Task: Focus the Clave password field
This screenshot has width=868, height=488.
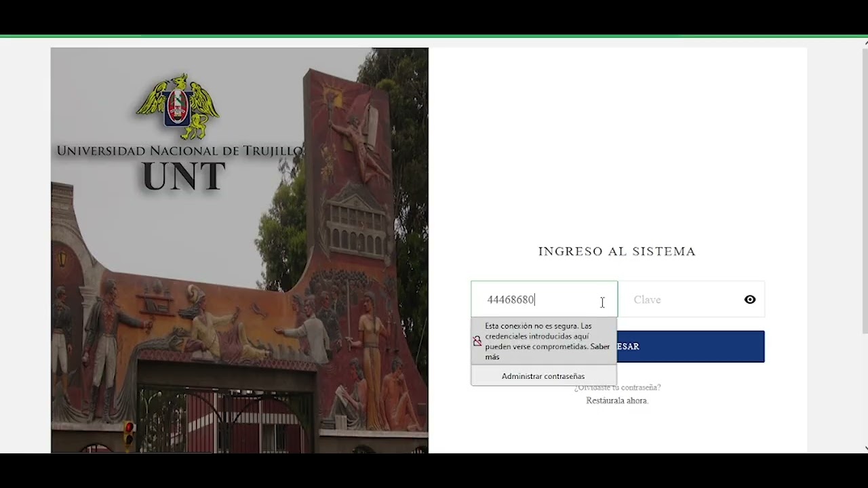Action: click(691, 300)
